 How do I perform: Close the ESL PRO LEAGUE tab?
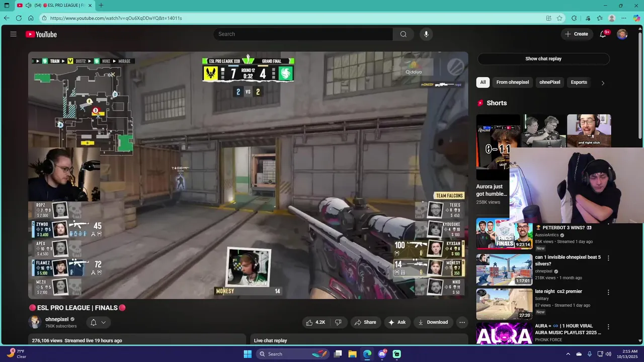pos(90,5)
